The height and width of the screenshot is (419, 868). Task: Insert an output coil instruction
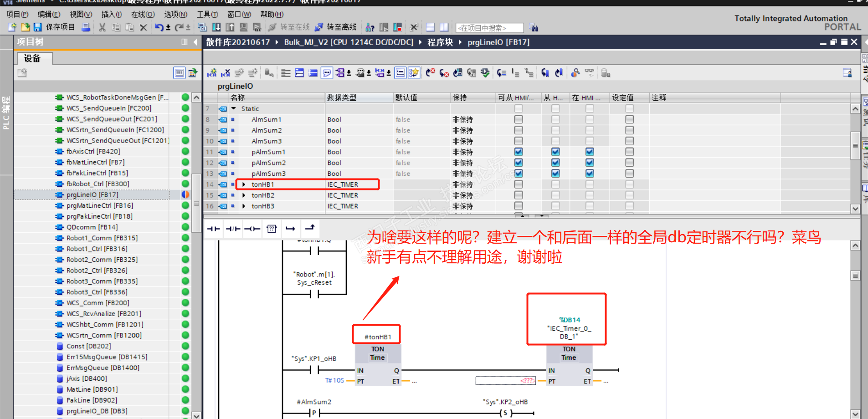252,229
